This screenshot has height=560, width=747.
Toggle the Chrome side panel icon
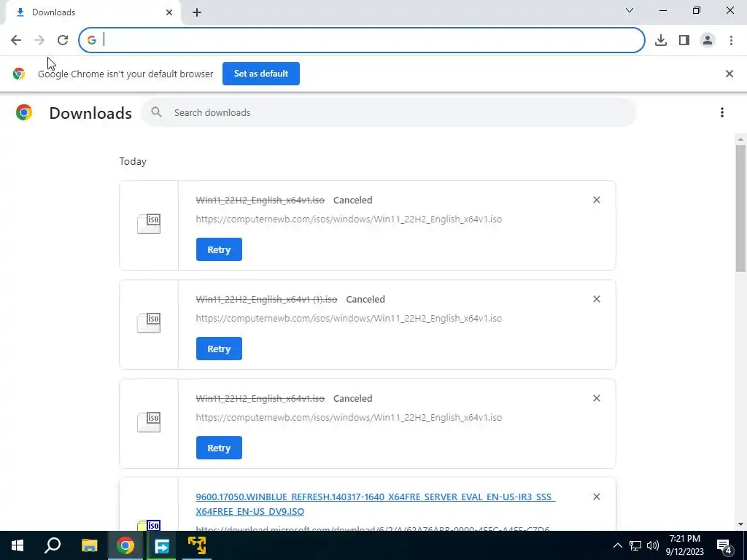point(684,40)
